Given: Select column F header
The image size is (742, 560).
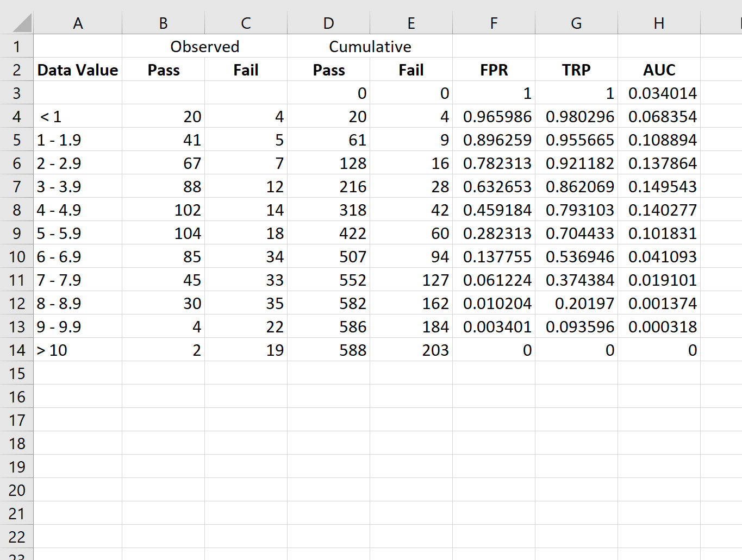Looking at the screenshot, I should pyautogui.click(x=494, y=23).
